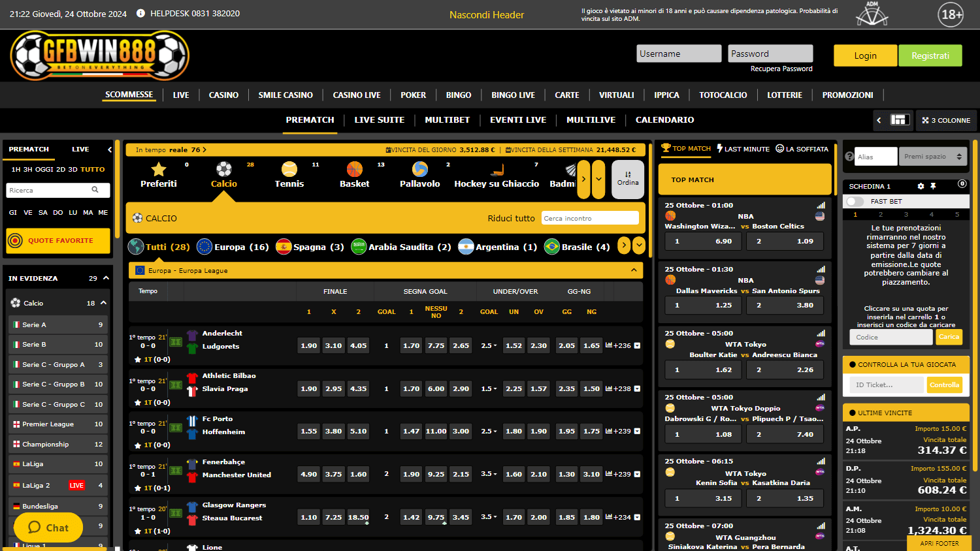Open the Athletic Bilbao match pitch tracker icon
This screenshot has width=980, height=551.
(176, 385)
